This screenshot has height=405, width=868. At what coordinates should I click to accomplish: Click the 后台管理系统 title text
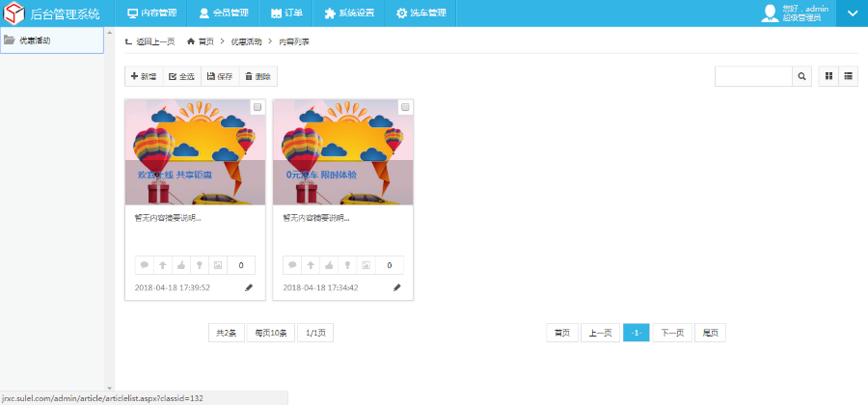point(66,13)
